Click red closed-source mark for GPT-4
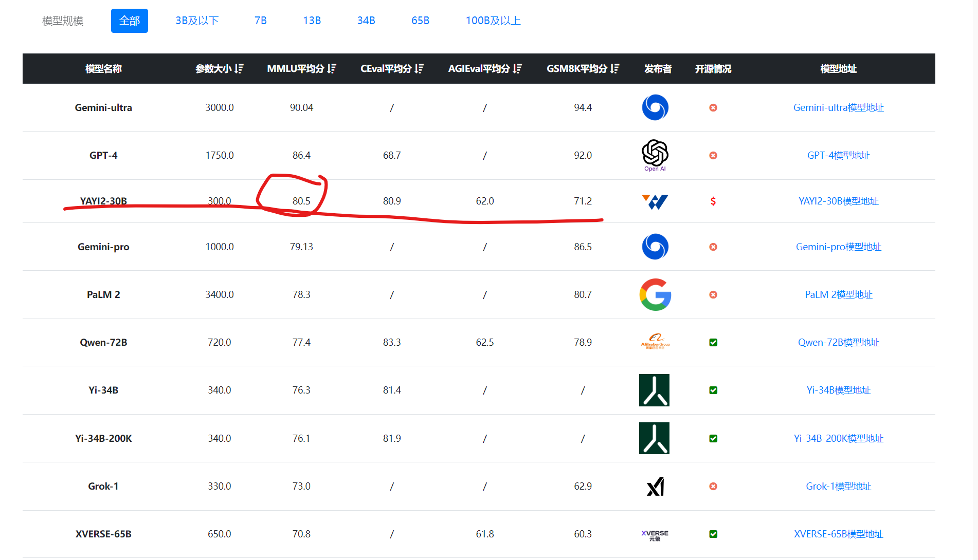This screenshot has width=978, height=560. [713, 155]
